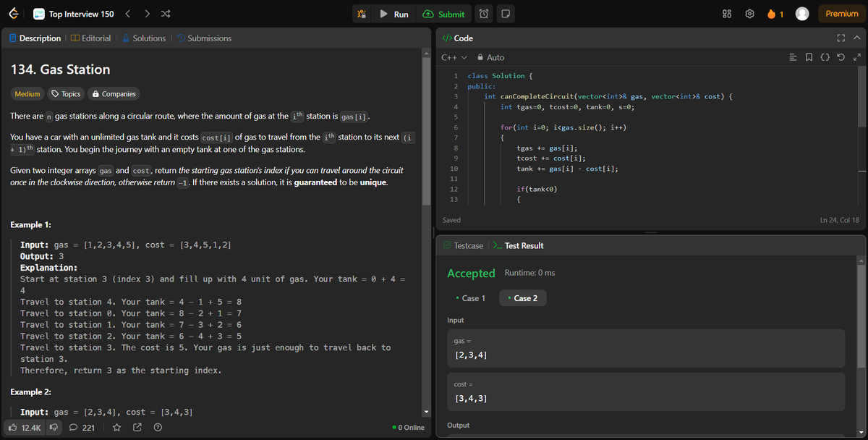
Task: Click the 134. Gas Station title
Action: point(61,69)
